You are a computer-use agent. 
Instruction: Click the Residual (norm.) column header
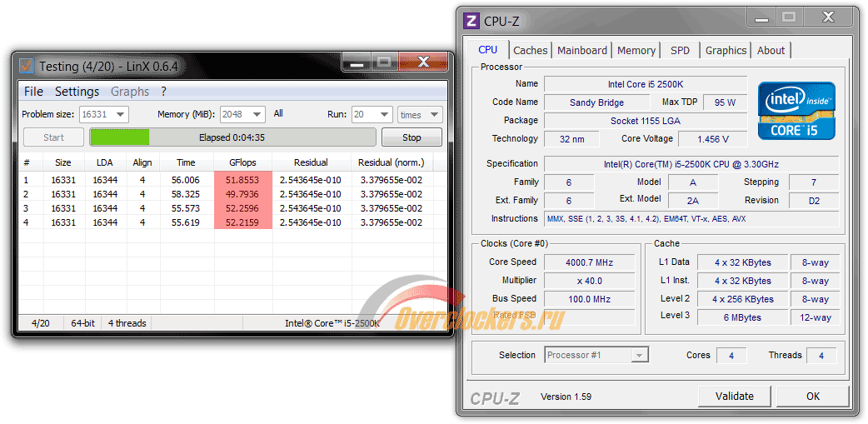[x=391, y=162]
